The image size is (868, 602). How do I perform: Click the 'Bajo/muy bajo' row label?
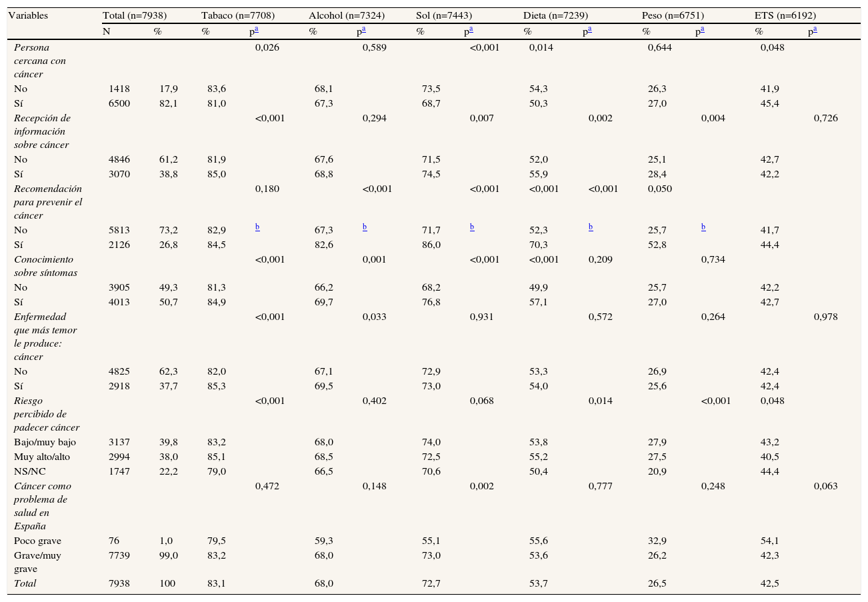pos(45,442)
